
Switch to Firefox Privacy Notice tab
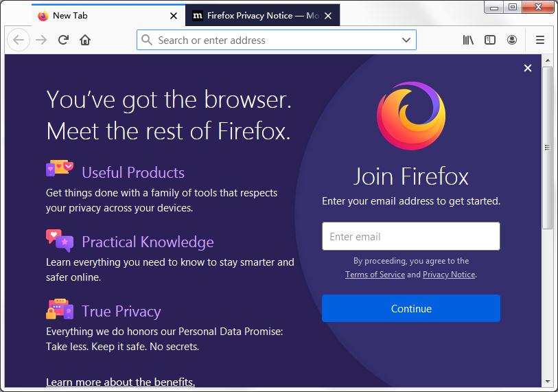(262, 15)
